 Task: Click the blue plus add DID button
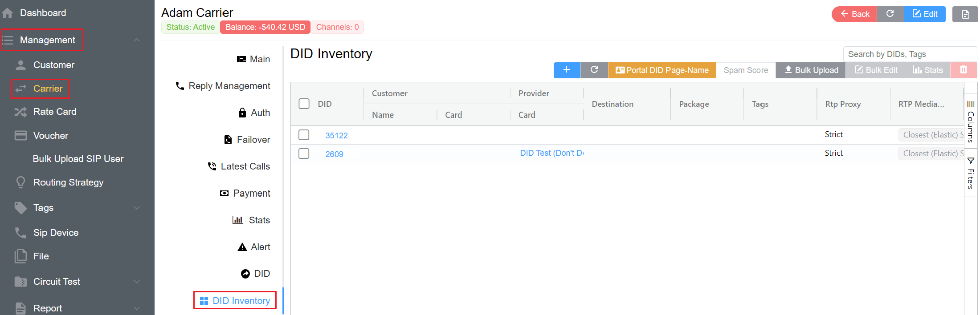pos(567,70)
